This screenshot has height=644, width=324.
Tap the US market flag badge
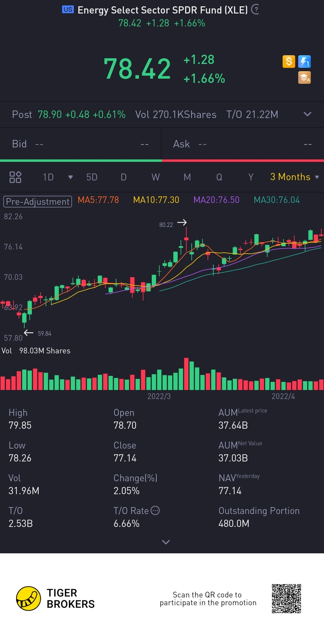pyautogui.click(x=68, y=10)
